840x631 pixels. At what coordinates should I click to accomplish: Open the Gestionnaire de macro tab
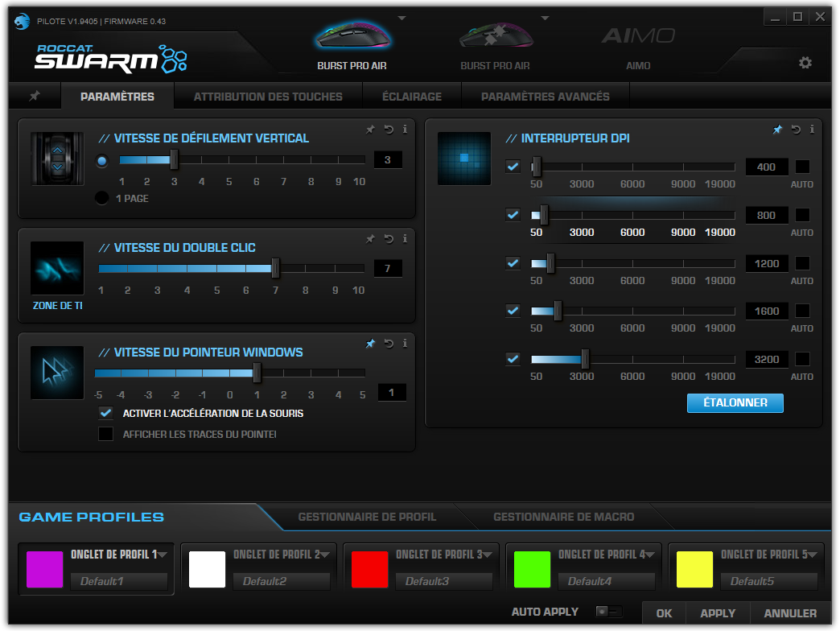[x=563, y=517]
